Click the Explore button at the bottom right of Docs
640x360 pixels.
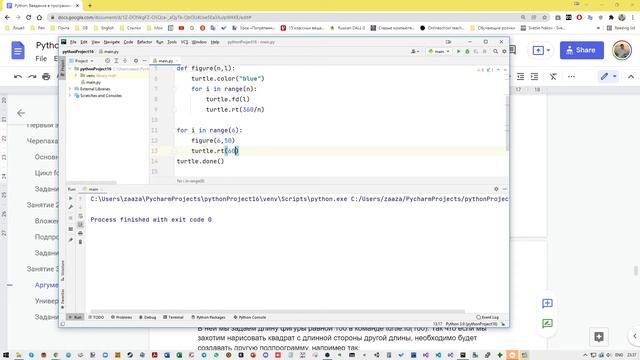pyautogui.click(x=599, y=337)
